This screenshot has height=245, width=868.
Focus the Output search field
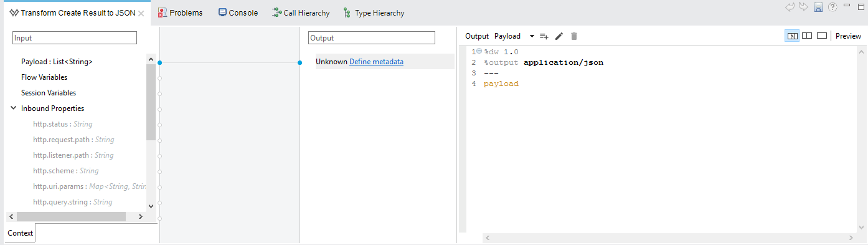(372, 38)
